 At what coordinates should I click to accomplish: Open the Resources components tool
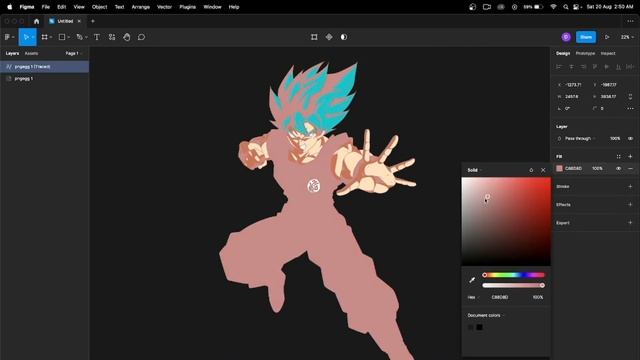pyautogui.click(x=112, y=37)
